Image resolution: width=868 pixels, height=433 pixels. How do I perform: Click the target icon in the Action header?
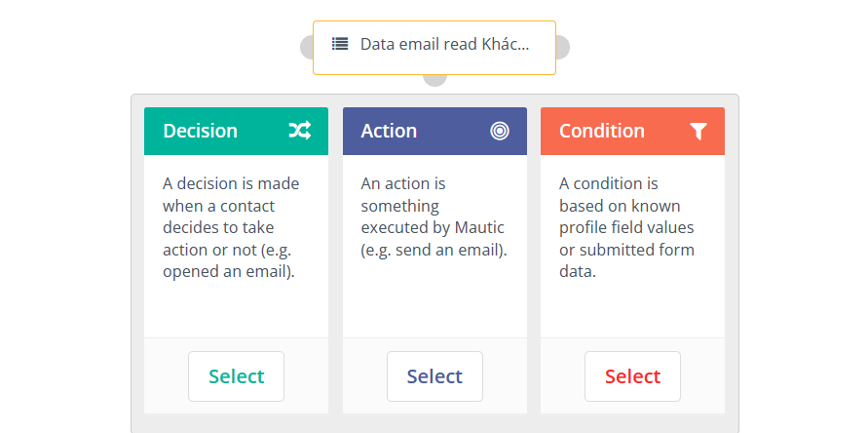pos(500,131)
